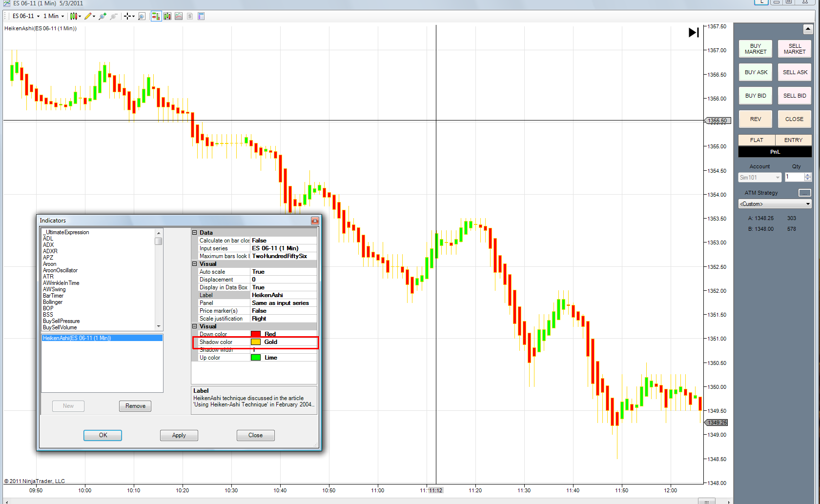Select the Calculate on bar close property row

pos(258,241)
